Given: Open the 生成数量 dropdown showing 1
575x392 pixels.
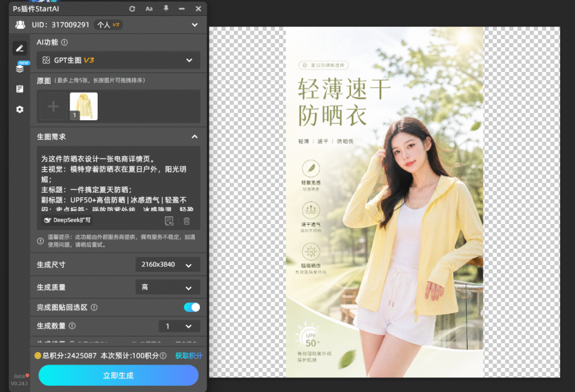Looking at the screenshot, I should click(179, 326).
